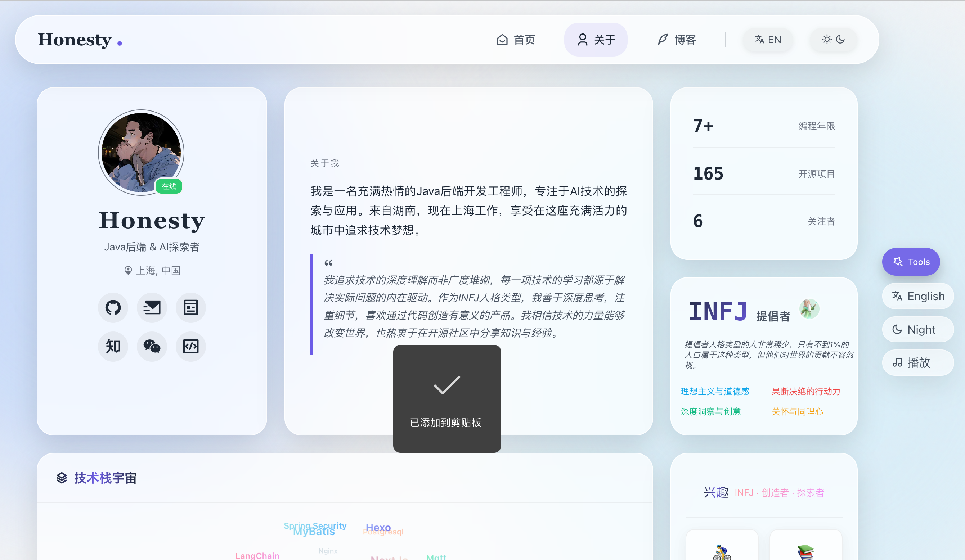The height and width of the screenshot is (560, 965).
Task: Open the GitHub profile icon
Action: pos(113,307)
